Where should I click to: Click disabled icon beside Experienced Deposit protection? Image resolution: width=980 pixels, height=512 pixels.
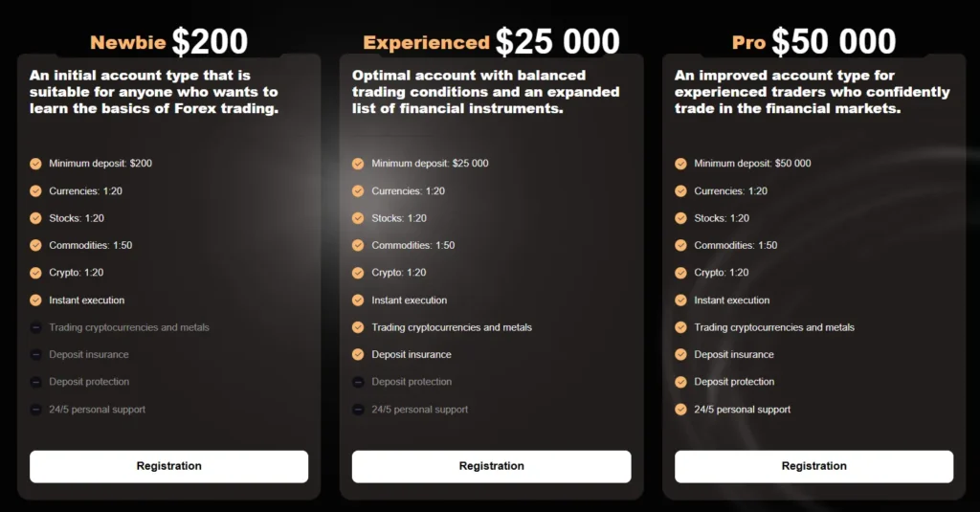[x=358, y=382]
